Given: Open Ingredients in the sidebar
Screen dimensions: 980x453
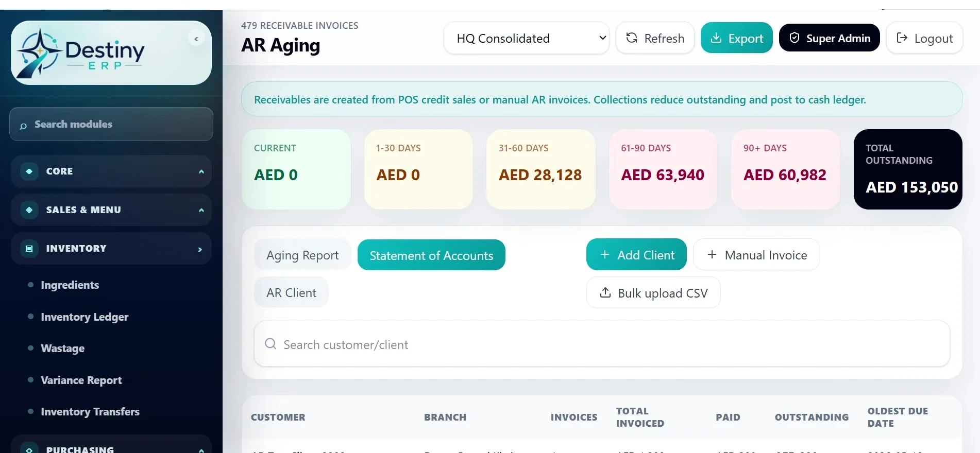Looking at the screenshot, I should (x=70, y=285).
